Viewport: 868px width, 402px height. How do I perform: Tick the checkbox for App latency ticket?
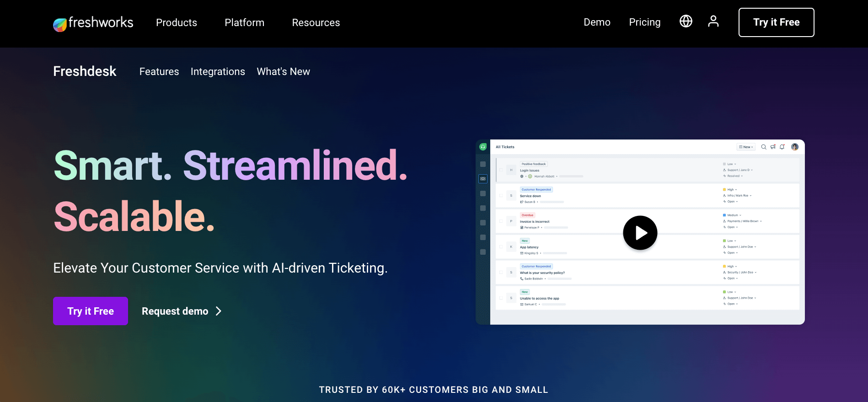coord(501,247)
